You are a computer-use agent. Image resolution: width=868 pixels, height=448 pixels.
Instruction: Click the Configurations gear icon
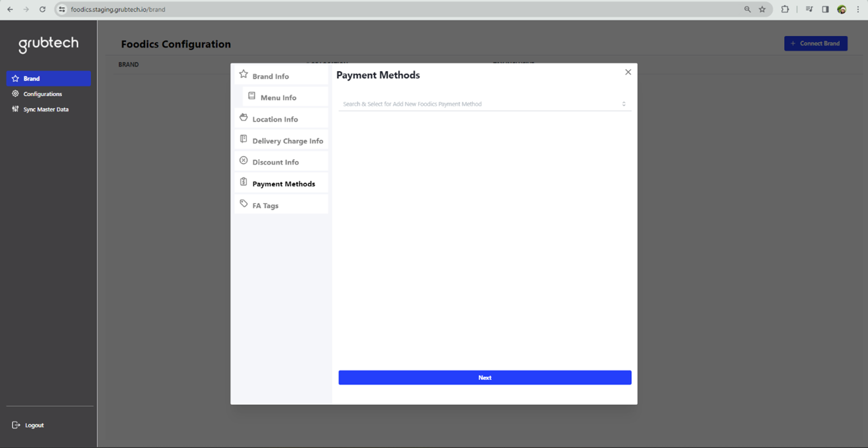[x=16, y=93]
